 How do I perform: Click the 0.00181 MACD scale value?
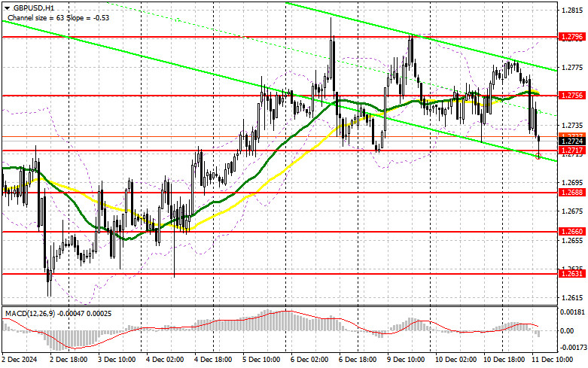click(572, 312)
